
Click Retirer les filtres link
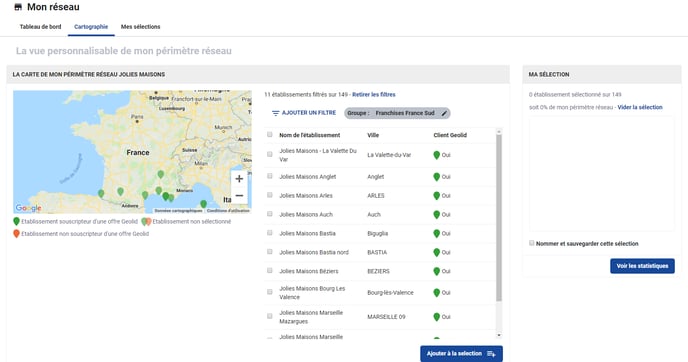pos(373,94)
